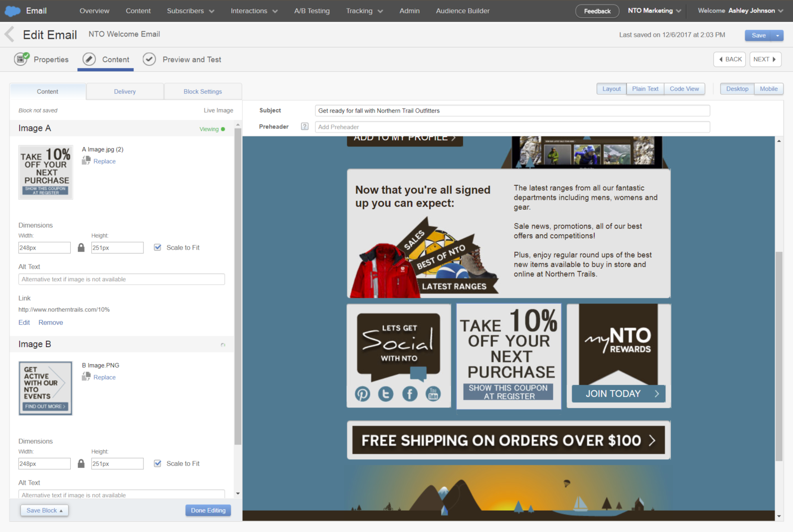Click the Free Shipping banner in preview
Viewport: 793px width, 532px height.
click(508, 440)
